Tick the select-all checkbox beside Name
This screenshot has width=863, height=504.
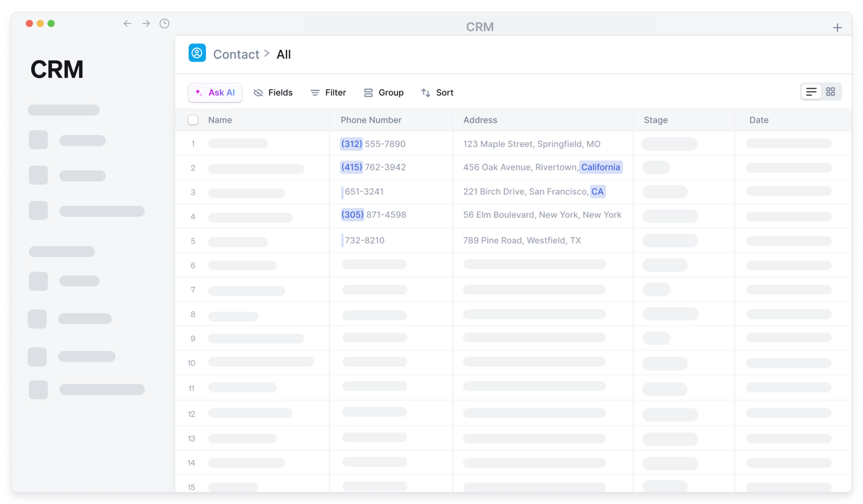click(193, 120)
